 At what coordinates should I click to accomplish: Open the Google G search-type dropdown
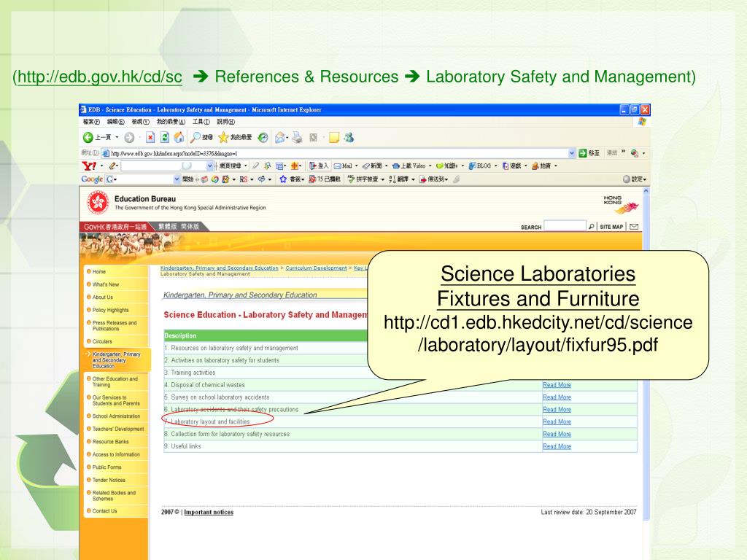coord(115,179)
